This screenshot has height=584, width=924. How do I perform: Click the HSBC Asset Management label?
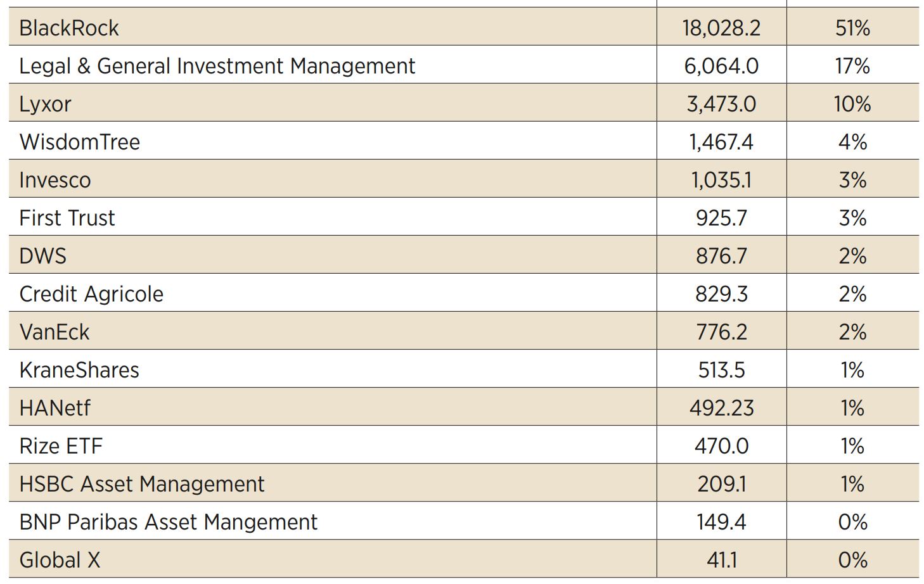tap(142, 484)
